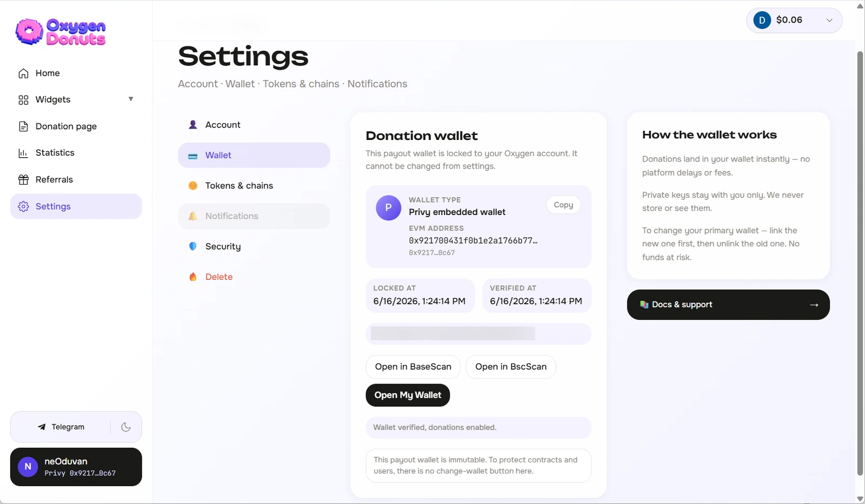Click the Account person icon
The height and width of the screenshot is (504, 865).
[193, 125]
